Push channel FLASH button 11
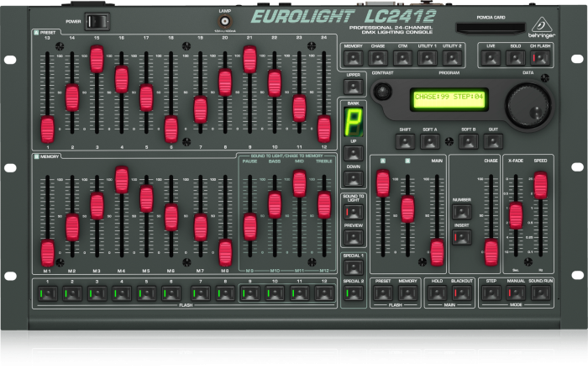Viewport: 588px width, 375px height. pos(300,293)
